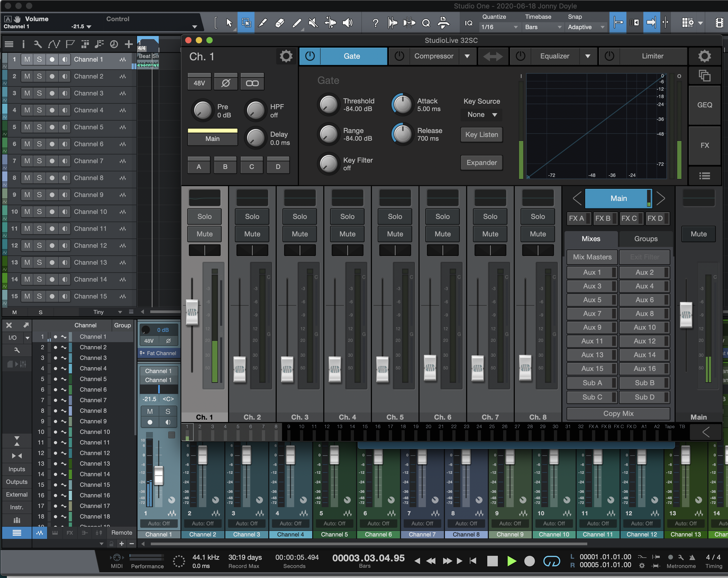Click the list view icon in StudioLive
The height and width of the screenshot is (578, 728).
click(704, 176)
